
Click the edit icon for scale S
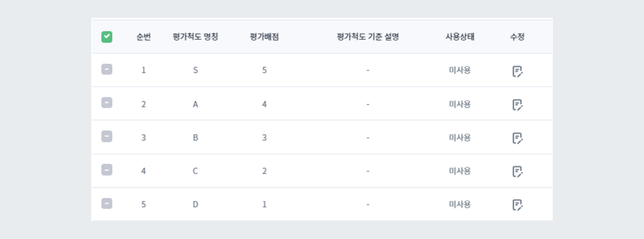coord(518,70)
